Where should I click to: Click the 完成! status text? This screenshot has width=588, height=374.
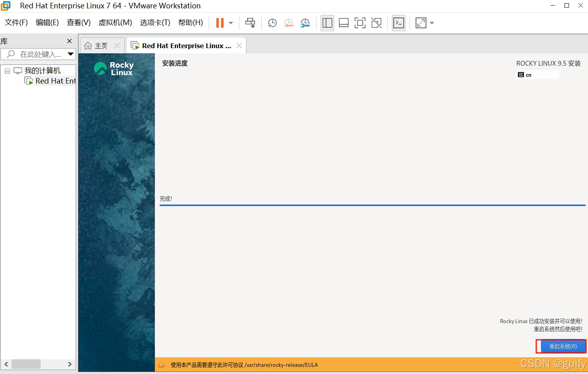click(x=166, y=199)
